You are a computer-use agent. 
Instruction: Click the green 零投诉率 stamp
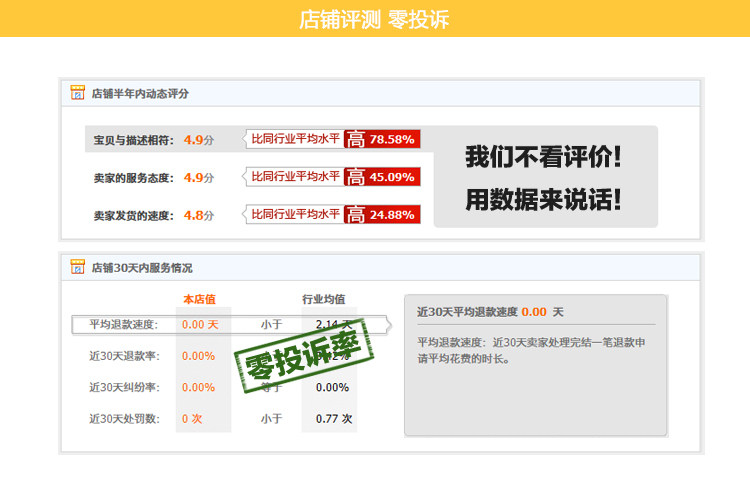(x=304, y=356)
